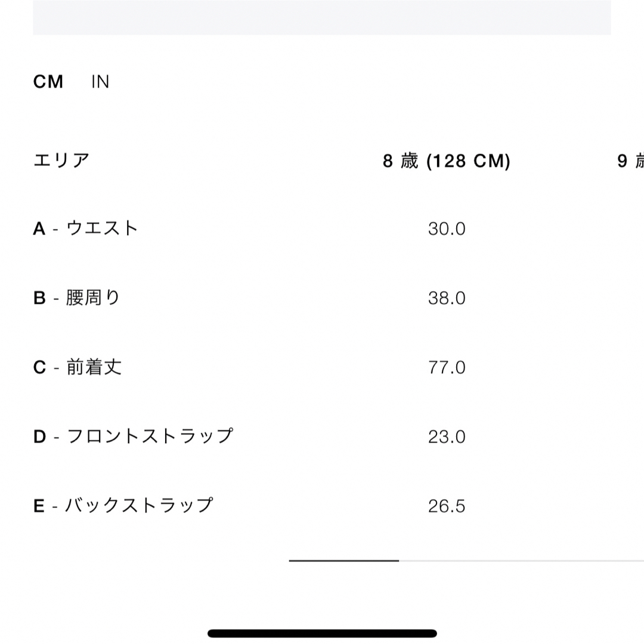Switch units to IN
The height and width of the screenshot is (644, 644).
point(100,82)
